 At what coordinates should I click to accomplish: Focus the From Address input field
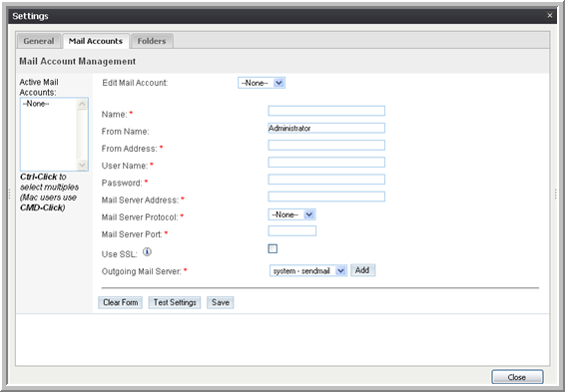(x=326, y=145)
